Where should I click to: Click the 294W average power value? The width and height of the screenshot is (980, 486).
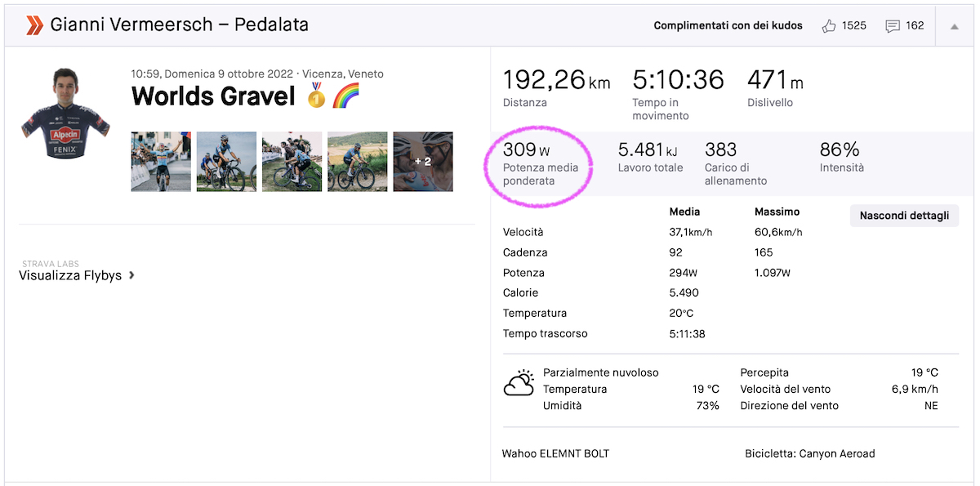tap(684, 274)
